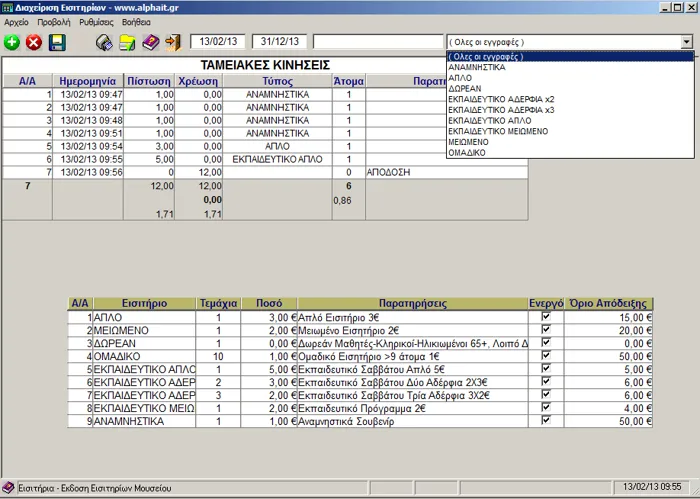This screenshot has width=700, height=499.
Task: Click the purple help book icon
Action: click(x=150, y=42)
